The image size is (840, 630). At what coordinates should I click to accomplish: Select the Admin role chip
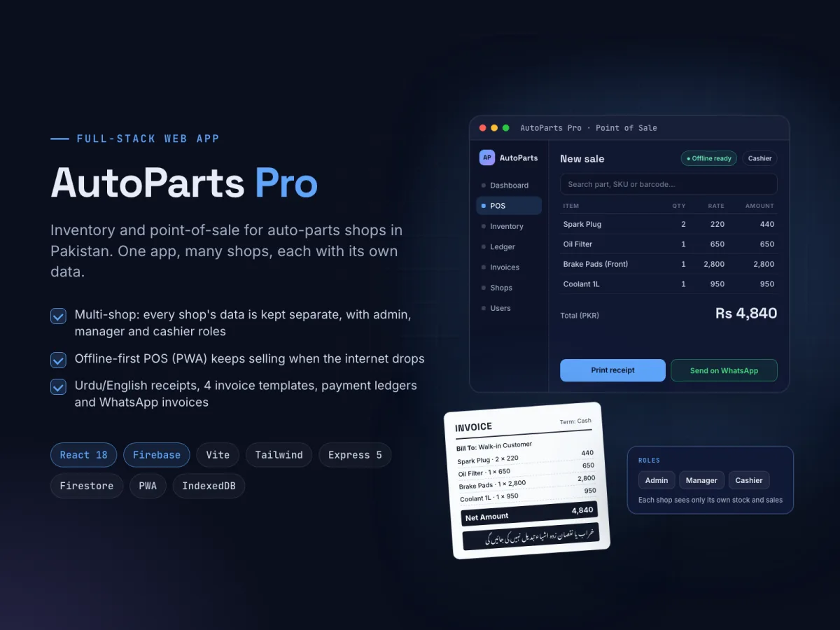coord(657,480)
